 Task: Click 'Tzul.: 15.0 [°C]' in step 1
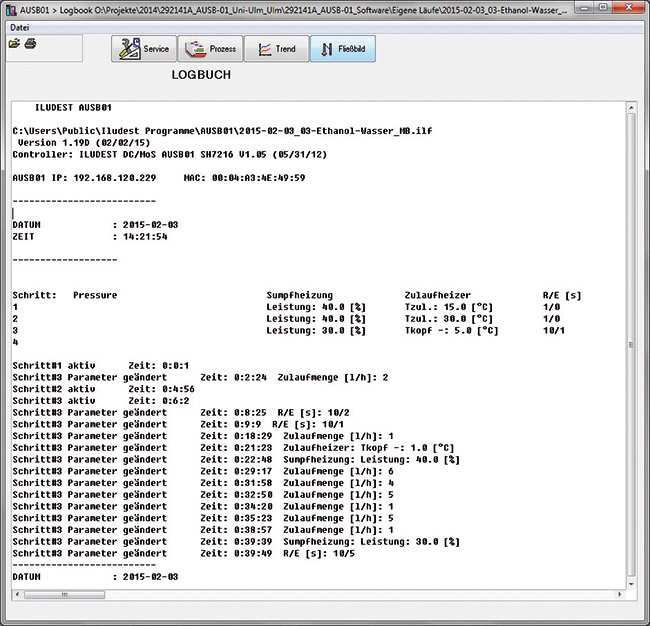(449, 307)
